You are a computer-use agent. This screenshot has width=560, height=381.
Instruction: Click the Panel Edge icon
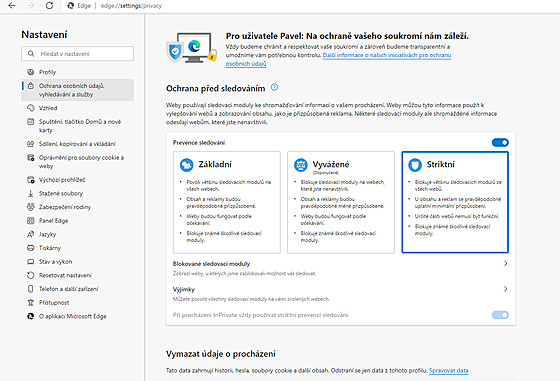[x=31, y=221]
